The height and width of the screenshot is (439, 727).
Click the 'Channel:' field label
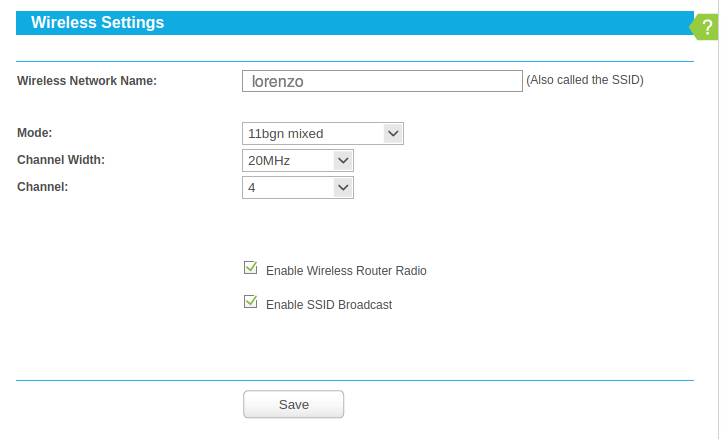[43, 186]
